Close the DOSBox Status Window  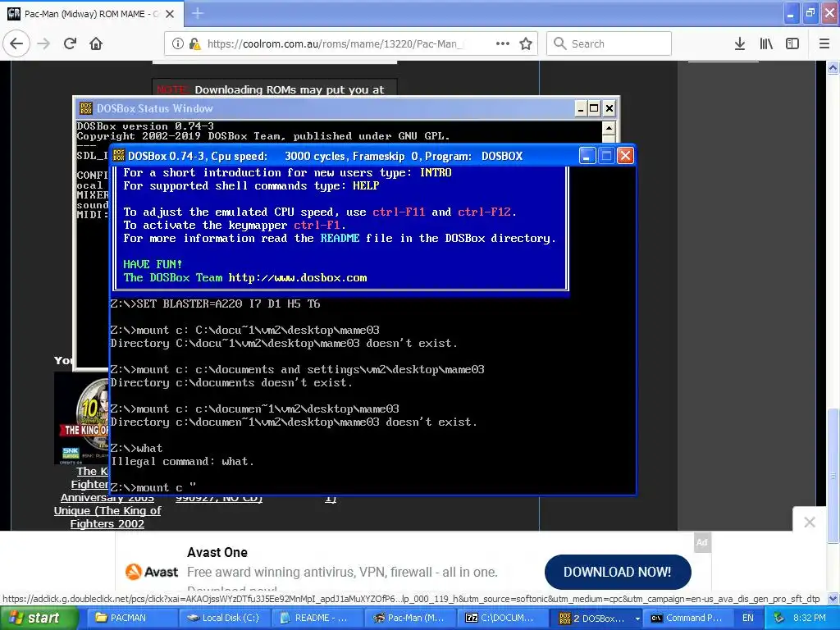pos(609,109)
